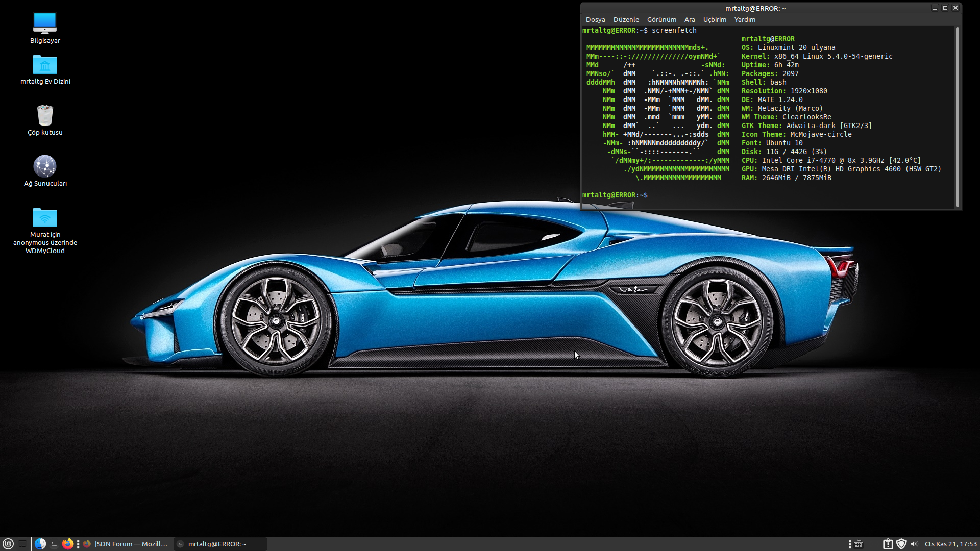The image size is (980, 551).
Task: Launch terminal from panel launcher
Action: [54, 544]
